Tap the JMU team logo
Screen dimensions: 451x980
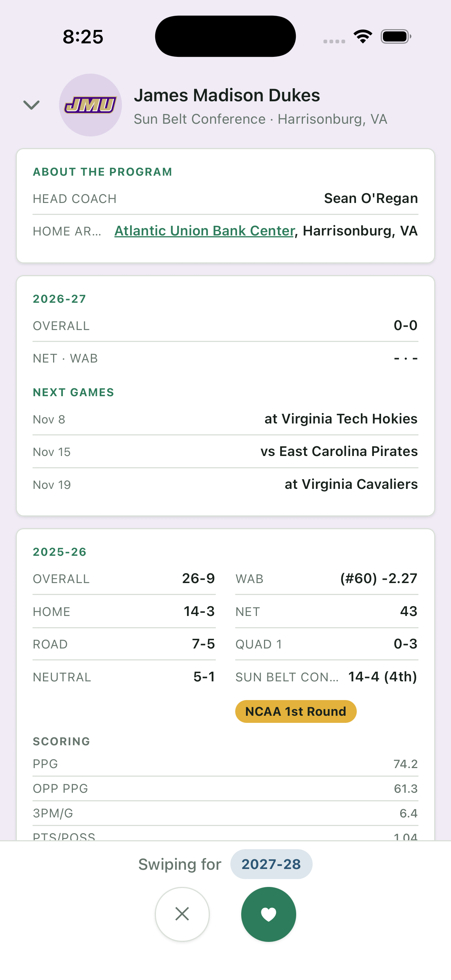pyautogui.click(x=90, y=105)
